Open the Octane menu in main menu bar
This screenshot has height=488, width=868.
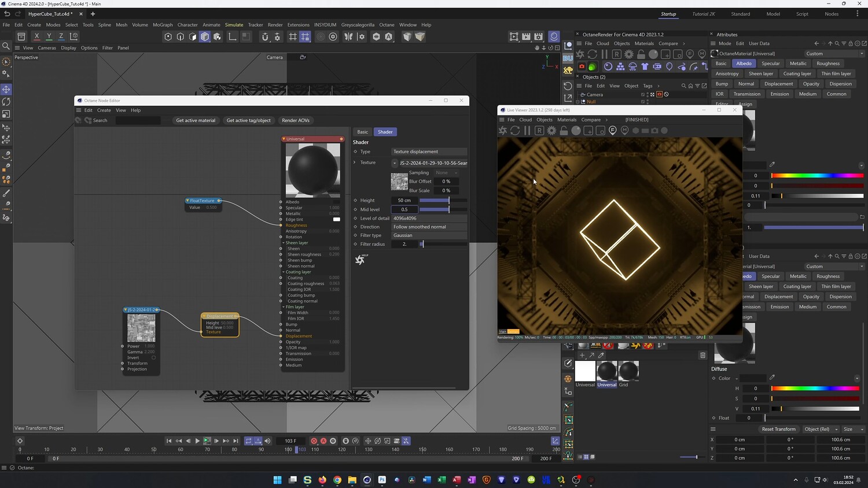(387, 25)
